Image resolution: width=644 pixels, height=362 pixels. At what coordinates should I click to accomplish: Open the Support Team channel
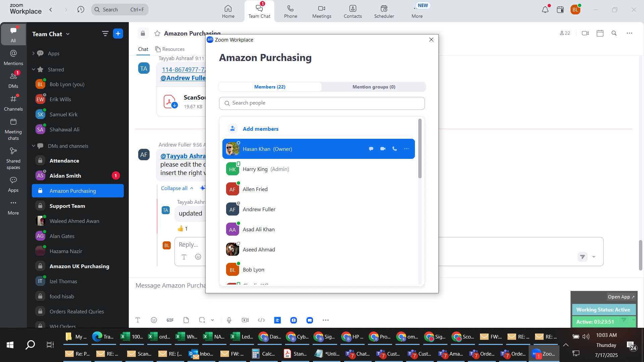[78, 206]
